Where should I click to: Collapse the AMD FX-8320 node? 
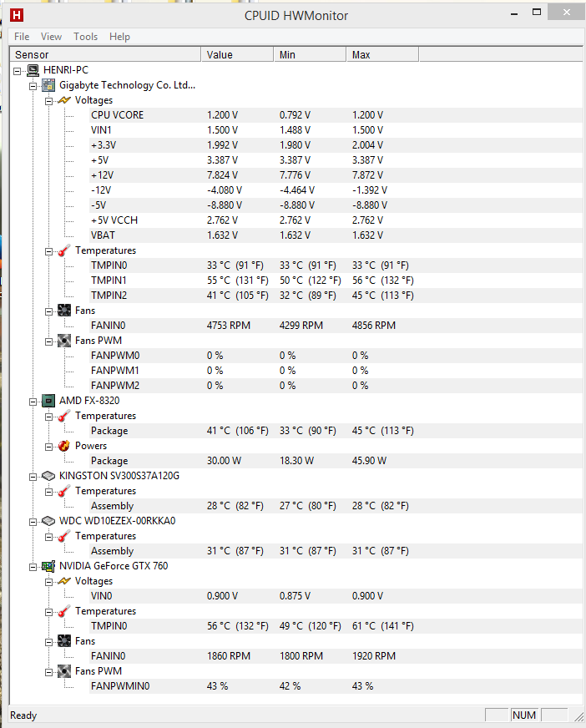click(x=33, y=401)
